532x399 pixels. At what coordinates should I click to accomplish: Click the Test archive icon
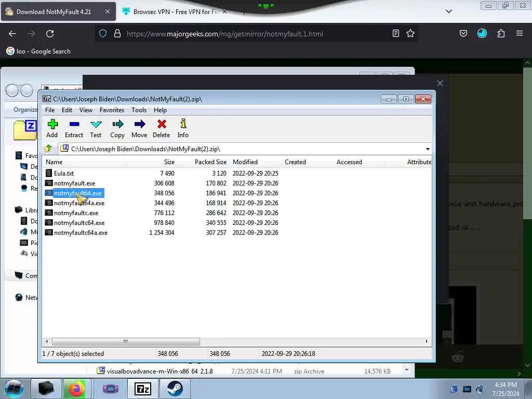pos(96,128)
